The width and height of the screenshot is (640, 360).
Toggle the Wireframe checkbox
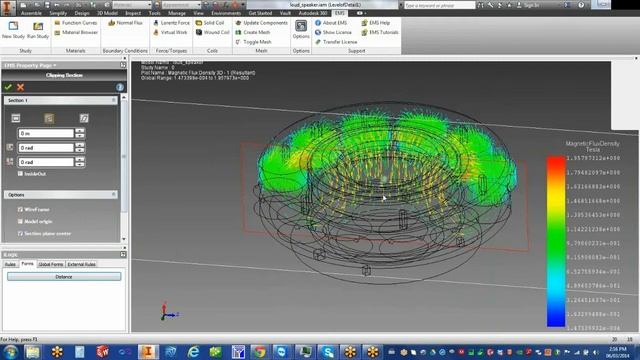point(20,209)
